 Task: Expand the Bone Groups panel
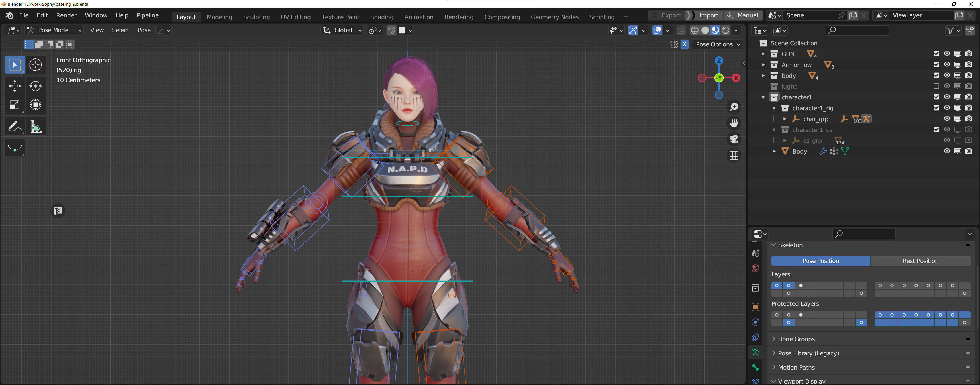796,339
